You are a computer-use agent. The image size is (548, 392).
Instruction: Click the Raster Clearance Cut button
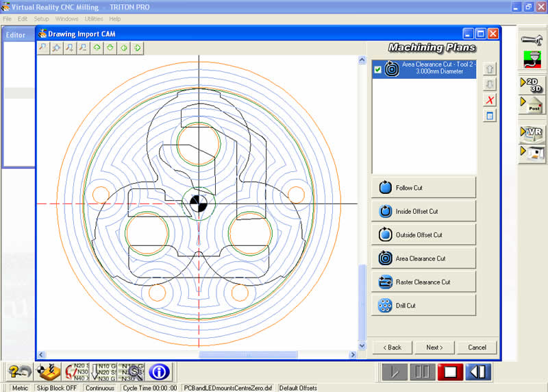pos(423,282)
